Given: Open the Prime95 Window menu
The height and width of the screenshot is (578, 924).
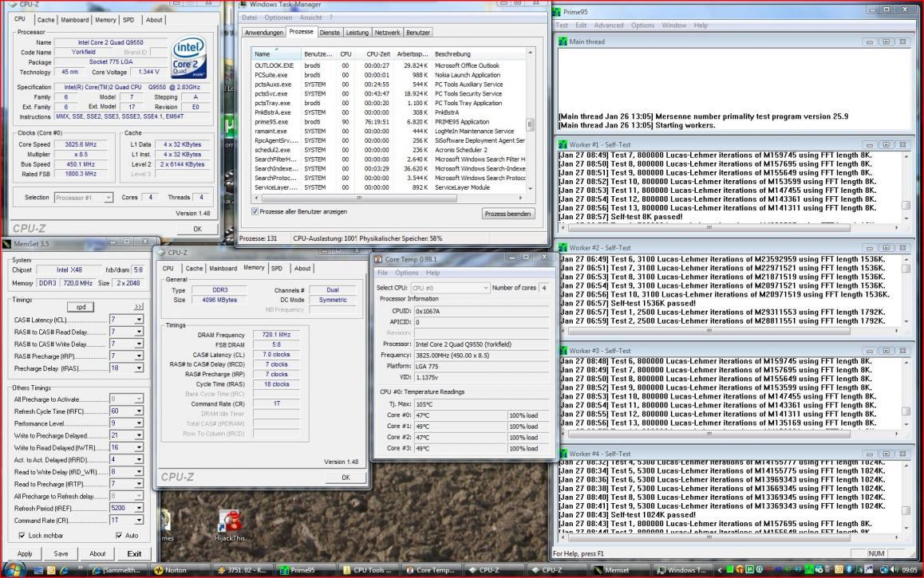Looking at the screenshot, I should click(x=673, y=26).
